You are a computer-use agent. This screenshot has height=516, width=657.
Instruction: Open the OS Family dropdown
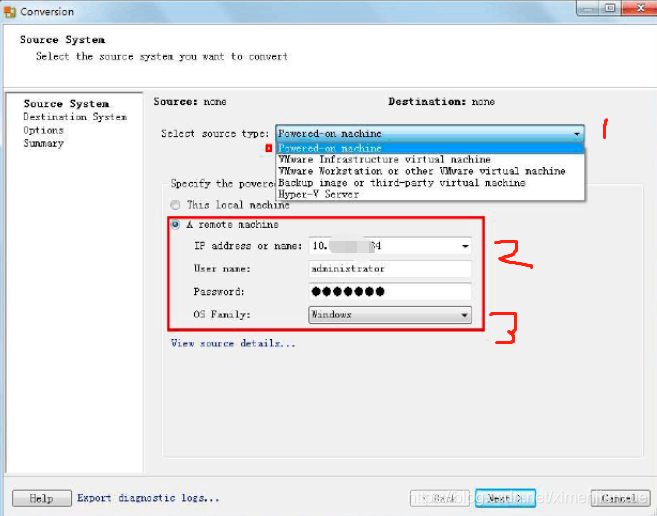coord(390,315)
